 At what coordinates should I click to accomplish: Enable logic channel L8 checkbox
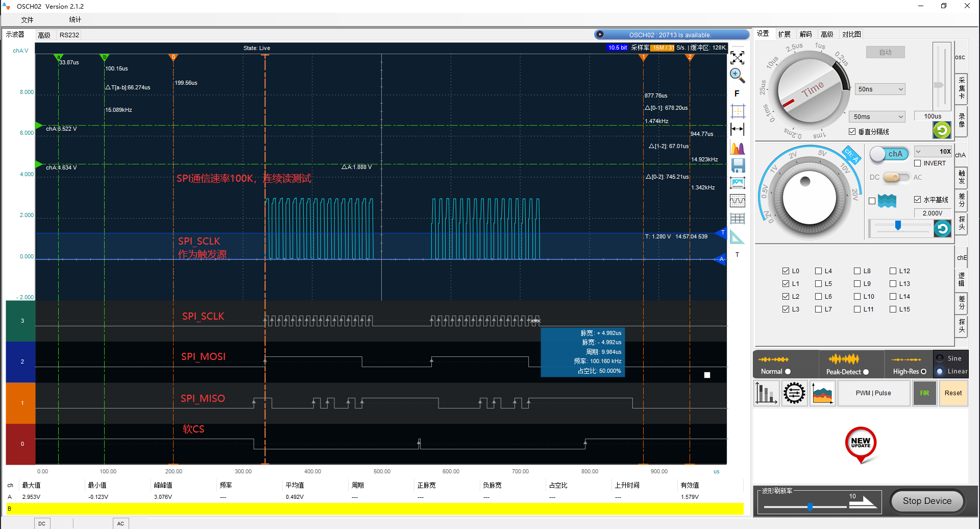pyautogui.click(x=857, y=271)
